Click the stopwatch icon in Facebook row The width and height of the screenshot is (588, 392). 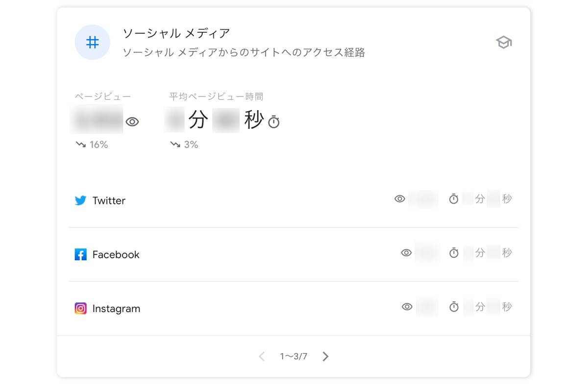point(454,253)
